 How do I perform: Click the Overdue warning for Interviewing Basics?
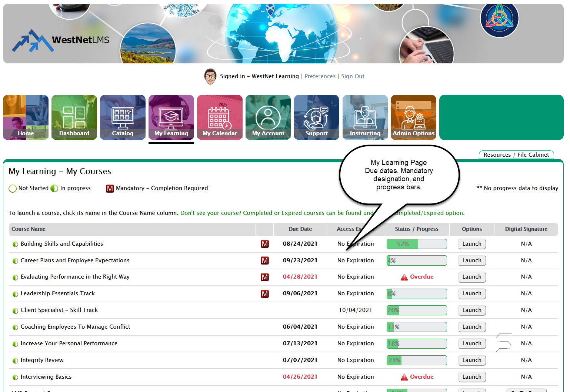[x=417, y=376]
